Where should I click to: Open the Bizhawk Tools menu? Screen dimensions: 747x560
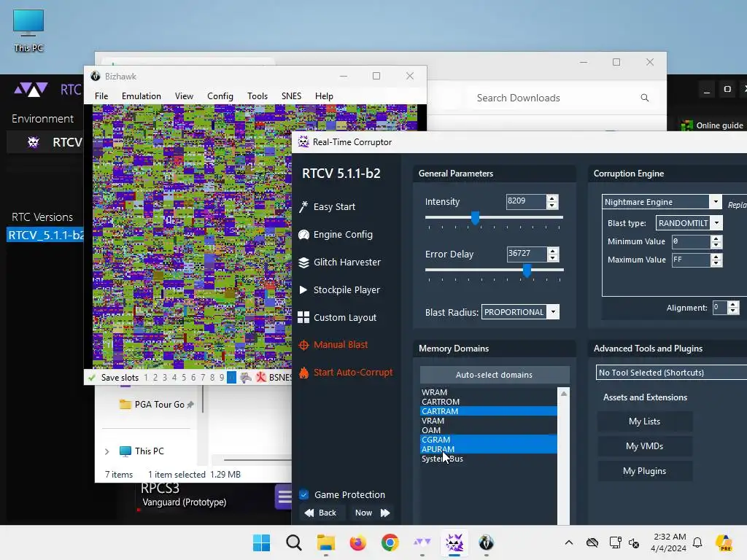click(258, 96)
